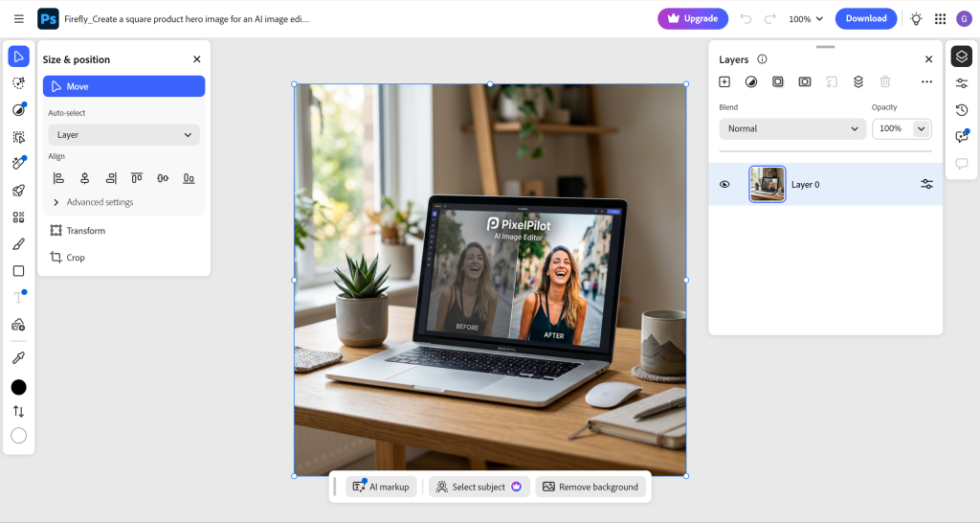The height and width of the screenshot is (523, 980).
Task: Open the 100% zoom level dropdown
Action: 806,19
